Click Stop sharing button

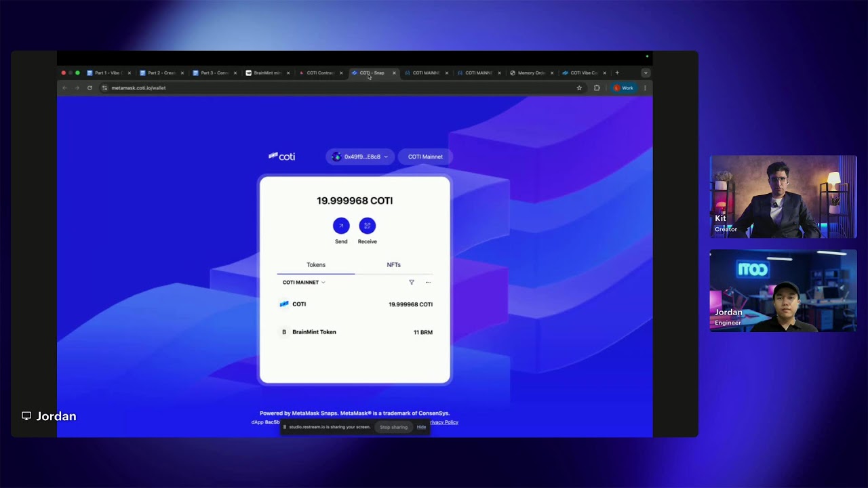tap(393, 427)
